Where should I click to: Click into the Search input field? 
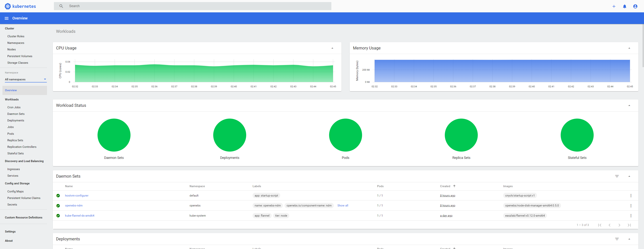point(198,6)
